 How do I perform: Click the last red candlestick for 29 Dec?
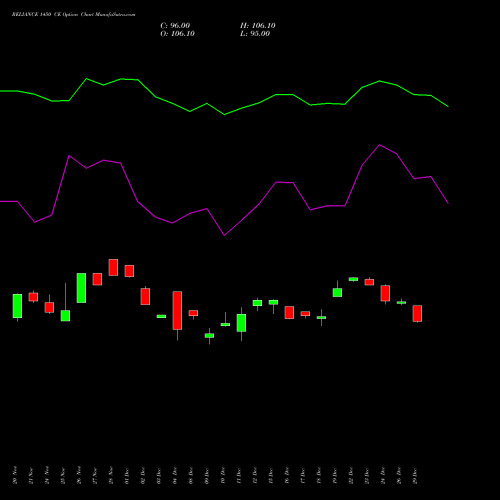pos(417,313)
